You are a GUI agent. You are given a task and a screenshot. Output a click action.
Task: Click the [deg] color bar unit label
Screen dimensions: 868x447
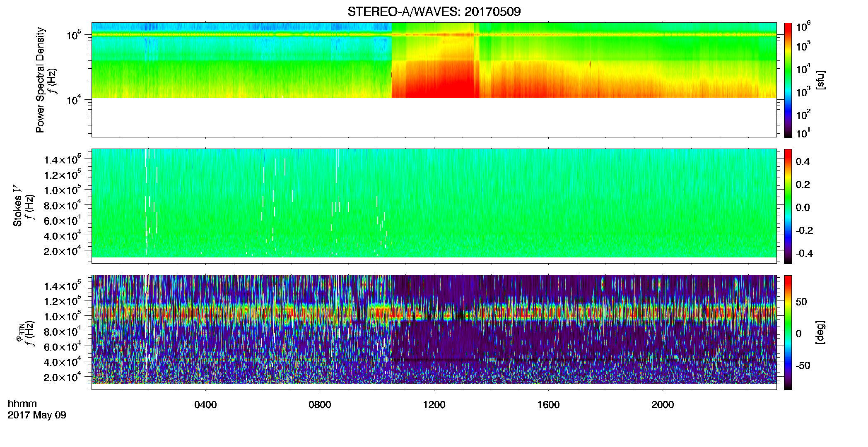pos(820,332)
